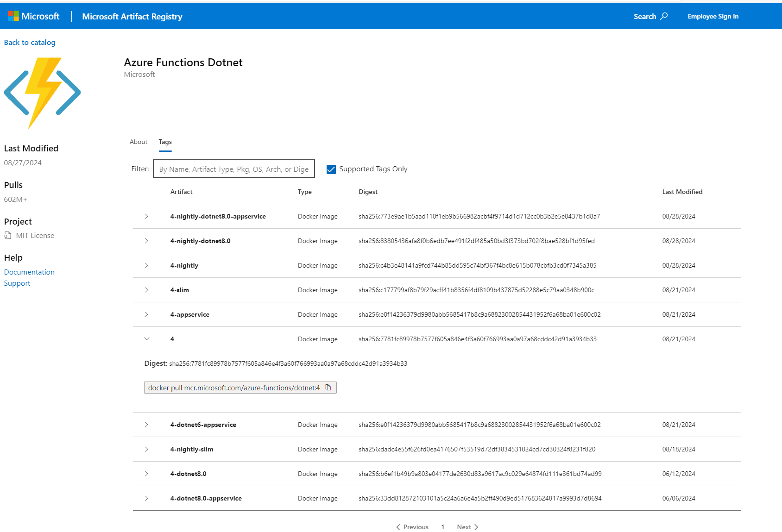Click the Artifact column header
The height and width of the screenshot is (532, 782).
181,192
